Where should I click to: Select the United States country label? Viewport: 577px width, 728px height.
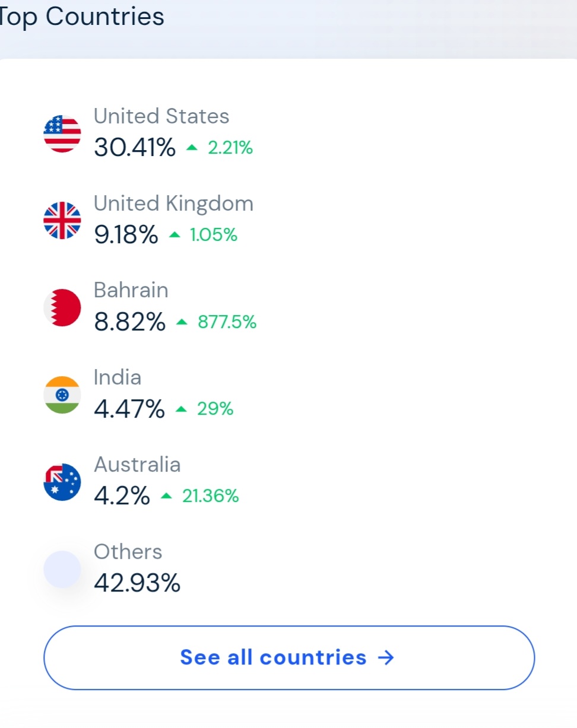tap(161, 116)
